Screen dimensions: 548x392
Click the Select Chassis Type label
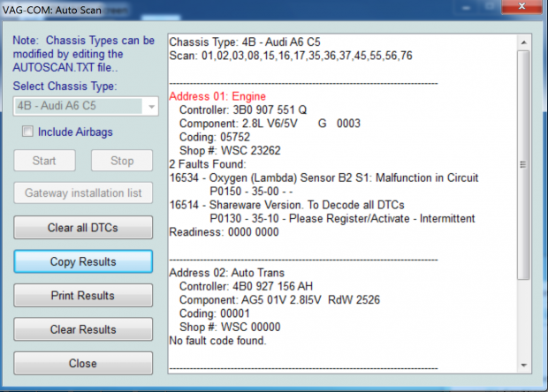65,87
